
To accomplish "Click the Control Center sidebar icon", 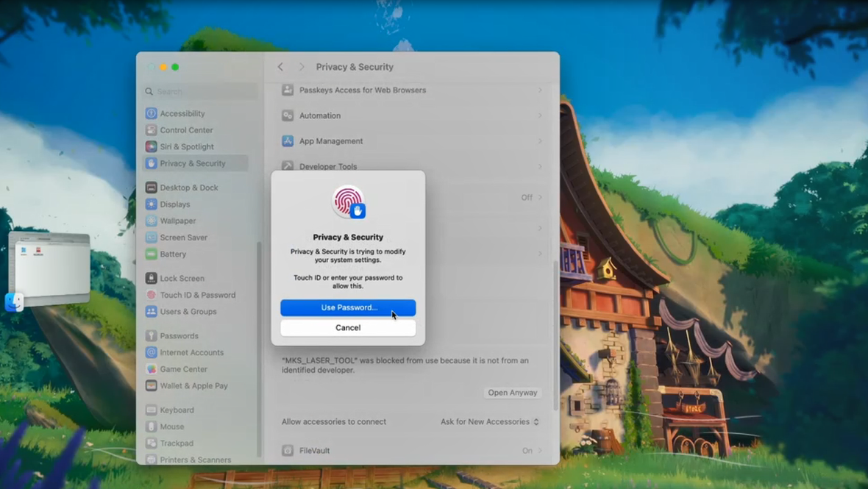I will 151,130.
